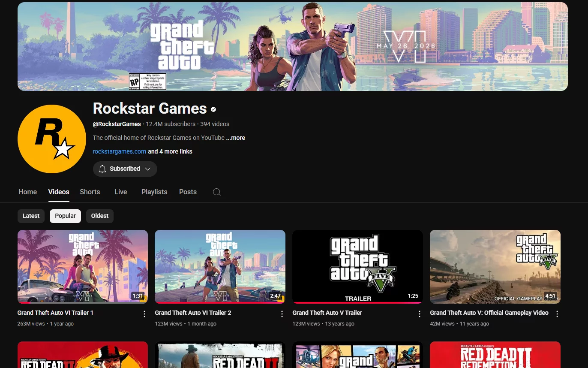Open the Grand Theft Auto V Trailer title
588x368 pixels.
pos(327,313)
